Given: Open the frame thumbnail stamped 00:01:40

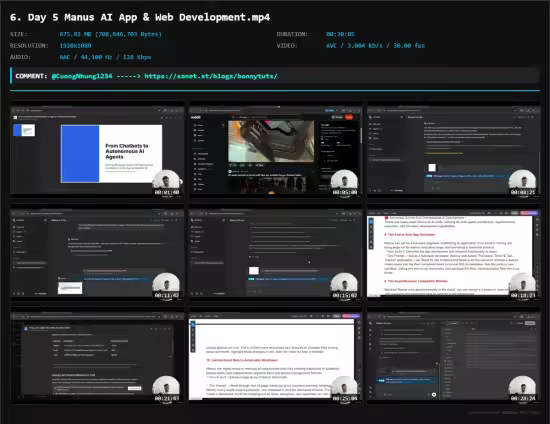Looking at the screenshot, I should click(x=97, y=150).
